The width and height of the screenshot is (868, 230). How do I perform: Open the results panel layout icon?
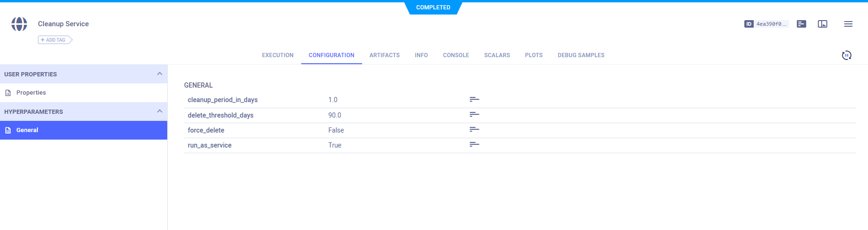click(823, 24)
